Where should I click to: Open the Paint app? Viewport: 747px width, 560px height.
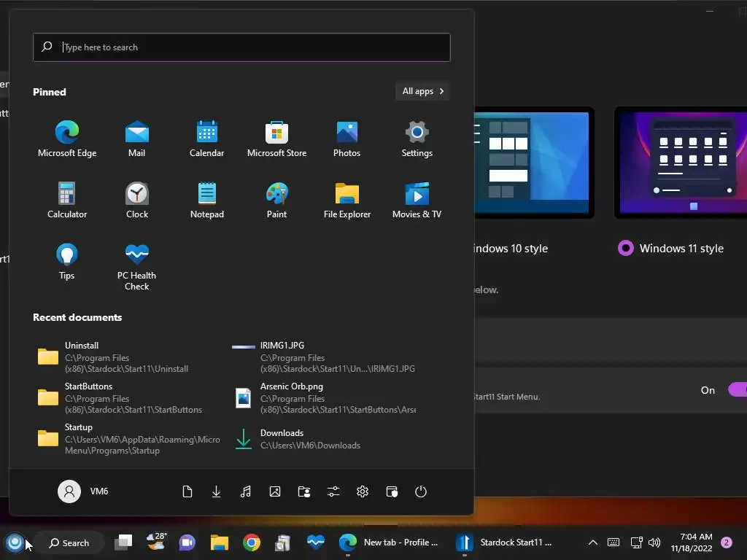tap(276, 200)
